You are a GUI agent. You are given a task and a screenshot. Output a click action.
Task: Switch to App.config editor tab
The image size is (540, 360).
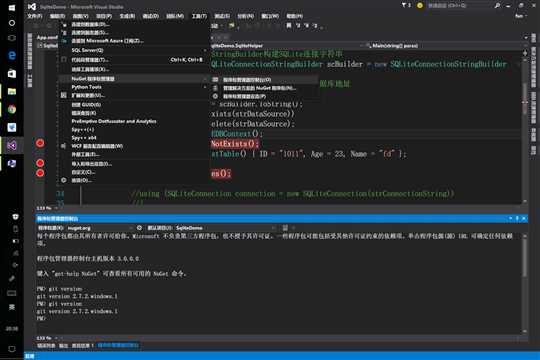tap(47, 38)
